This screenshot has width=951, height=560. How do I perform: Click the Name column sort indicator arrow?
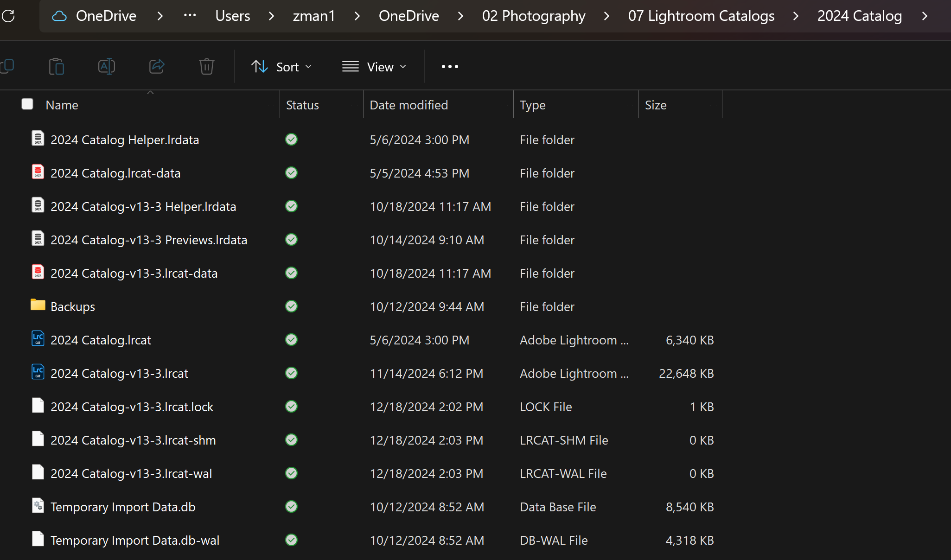coord(150,92)
